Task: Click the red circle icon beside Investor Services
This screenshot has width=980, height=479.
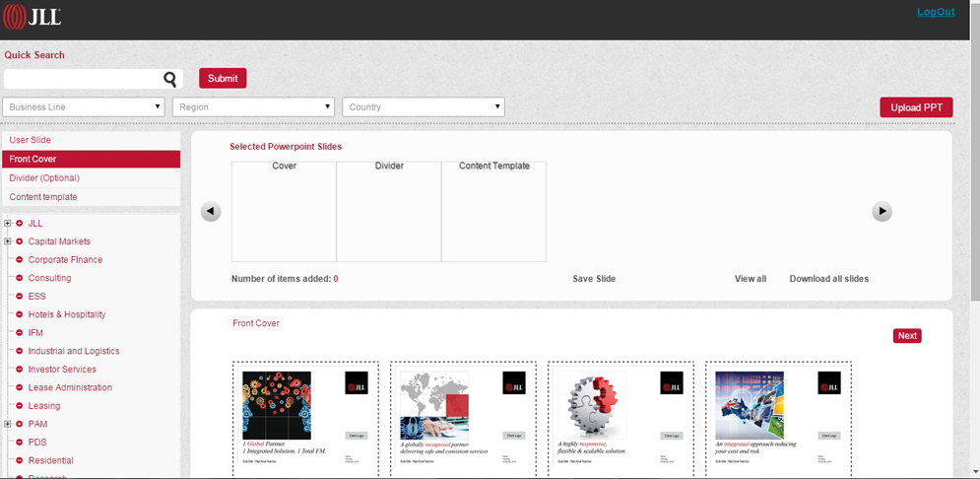Action: pyautogui.click(x=20, y=369)
